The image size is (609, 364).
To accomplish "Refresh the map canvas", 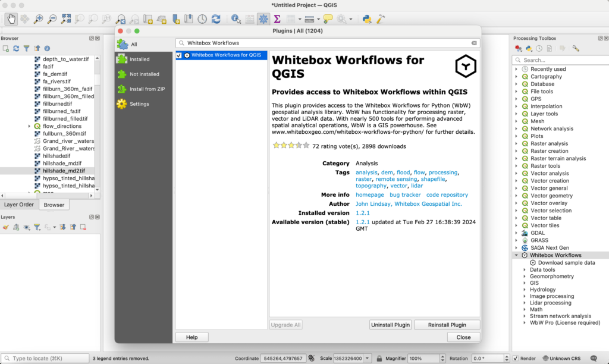I will [215, 18].
